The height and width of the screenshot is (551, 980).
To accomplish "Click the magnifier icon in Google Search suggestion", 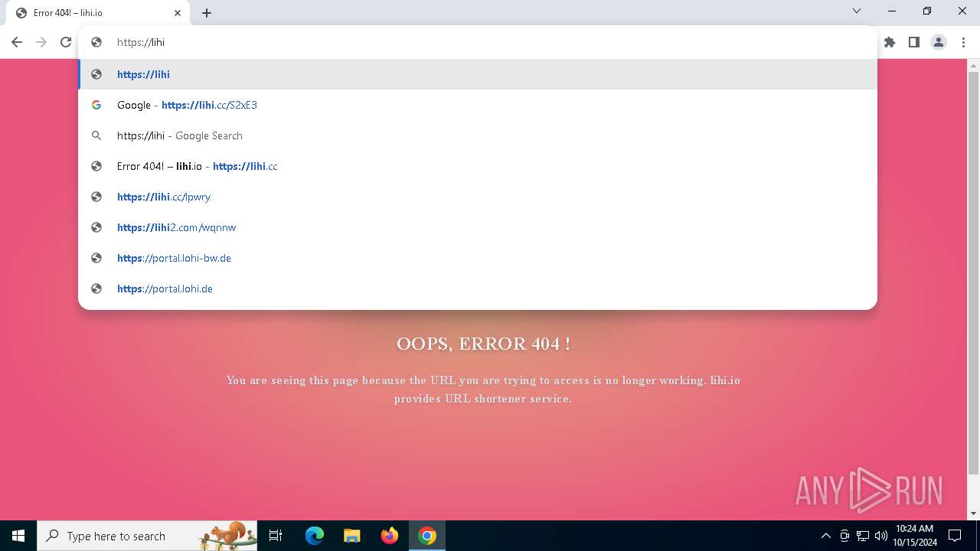I will coord(96,135).
